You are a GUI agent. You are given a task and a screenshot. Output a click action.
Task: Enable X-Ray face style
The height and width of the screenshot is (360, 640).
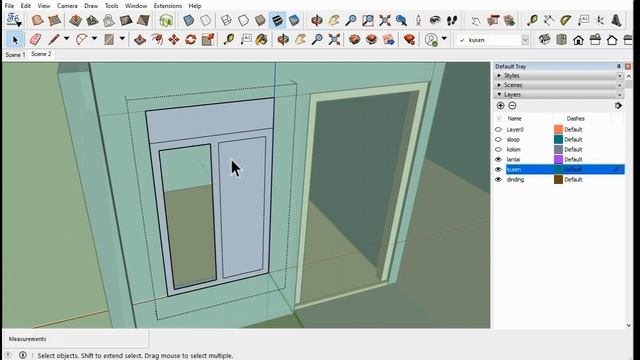pos(189,20)
